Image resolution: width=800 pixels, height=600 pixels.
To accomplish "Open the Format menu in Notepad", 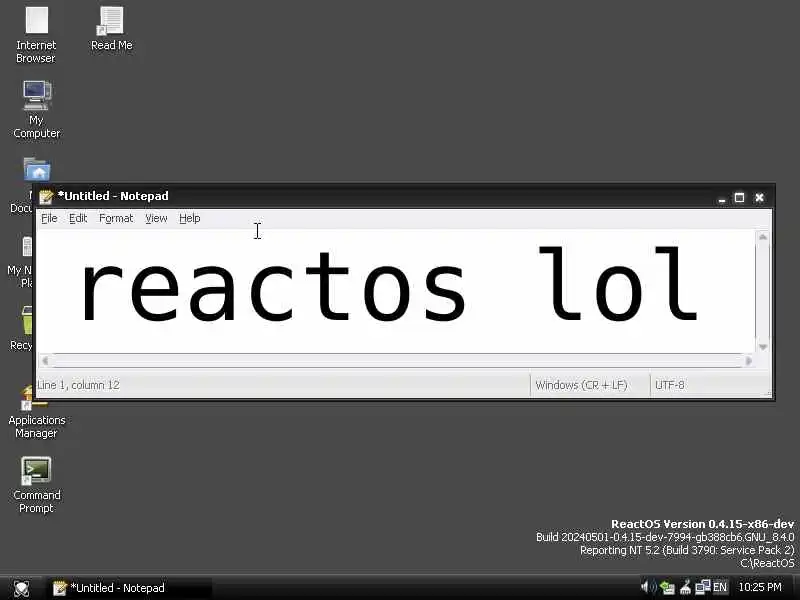I will (116, 218).
